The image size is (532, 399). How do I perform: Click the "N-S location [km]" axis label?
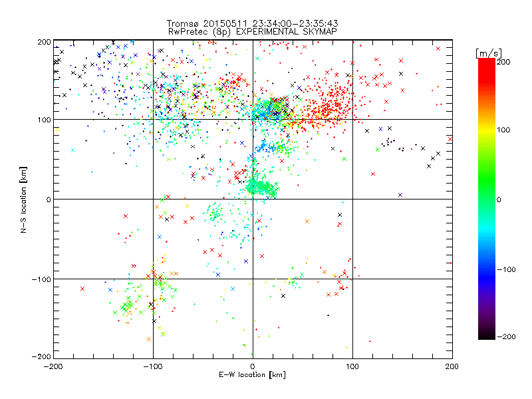coord(23,199)
